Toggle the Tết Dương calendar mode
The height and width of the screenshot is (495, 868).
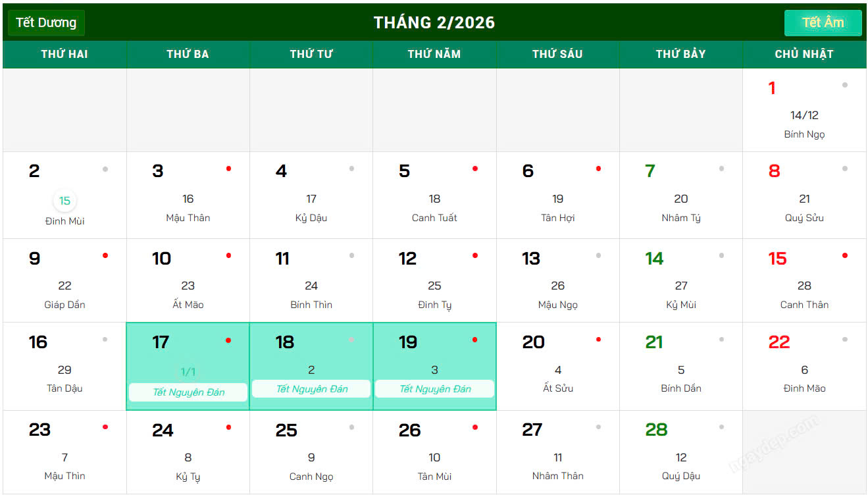click(x=46, y=22)
